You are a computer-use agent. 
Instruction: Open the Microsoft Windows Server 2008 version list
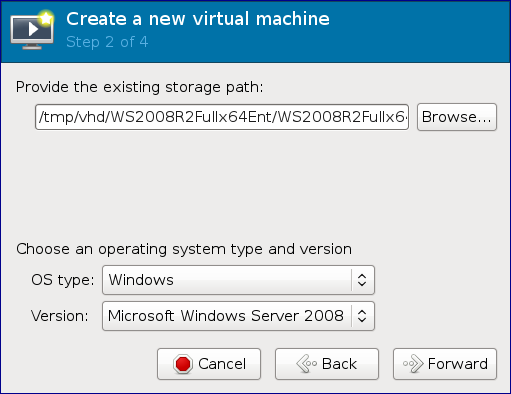pos(238,316)
